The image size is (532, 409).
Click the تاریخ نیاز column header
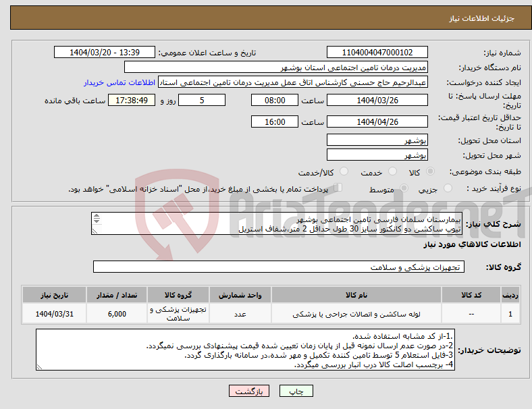pyautogui.click(x=54, y=295)
